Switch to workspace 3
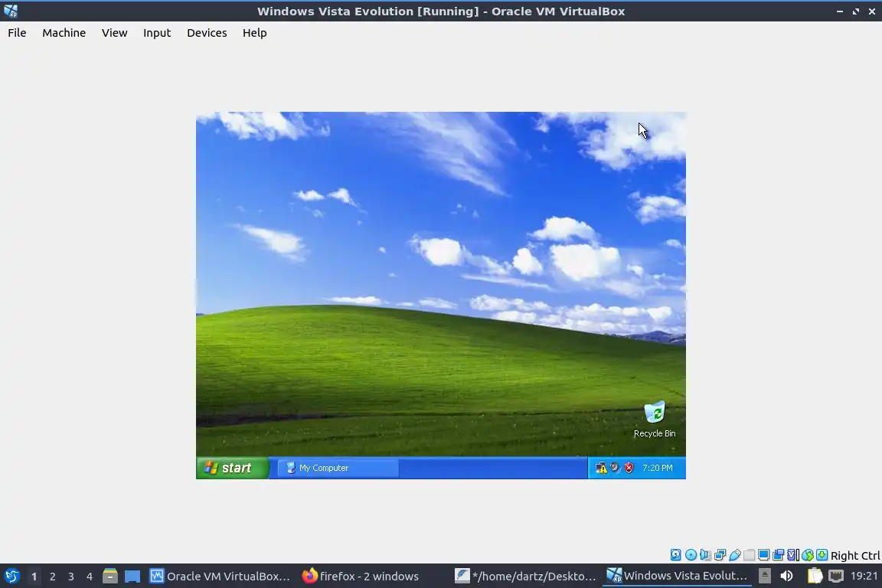This screenshot has height=588, width=882. click(x=71, y=577)
